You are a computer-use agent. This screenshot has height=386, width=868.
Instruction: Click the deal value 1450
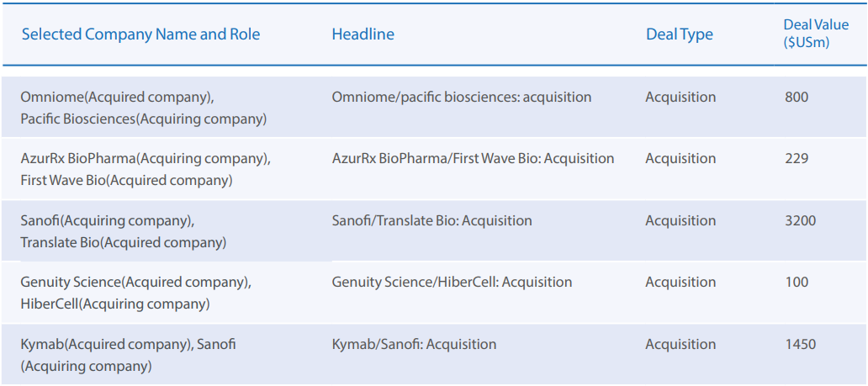[799, 345]
